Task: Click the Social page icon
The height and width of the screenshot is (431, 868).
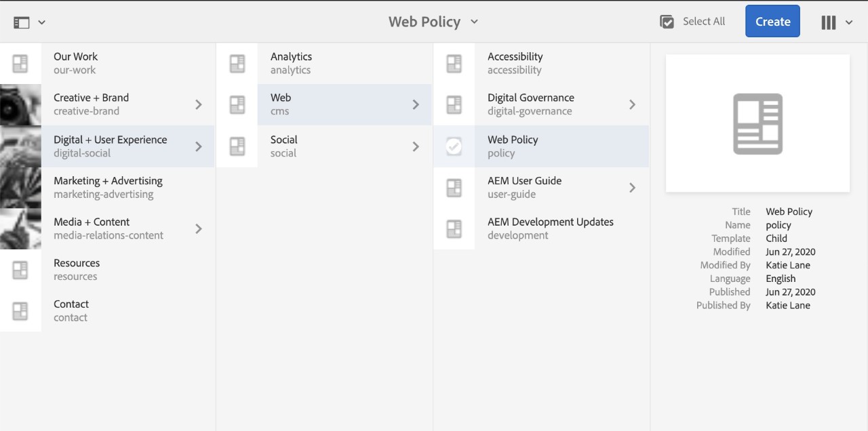Action: (x=237, y=146)
